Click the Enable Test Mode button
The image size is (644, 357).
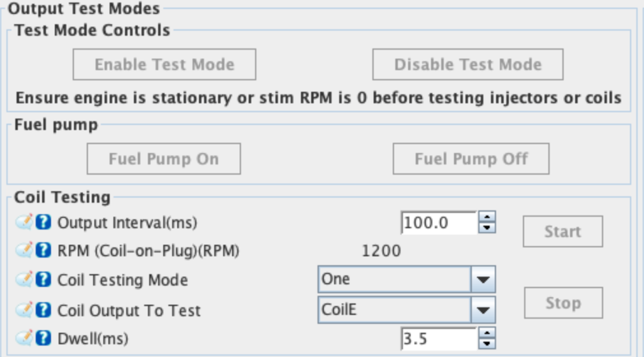pos(165,64)
